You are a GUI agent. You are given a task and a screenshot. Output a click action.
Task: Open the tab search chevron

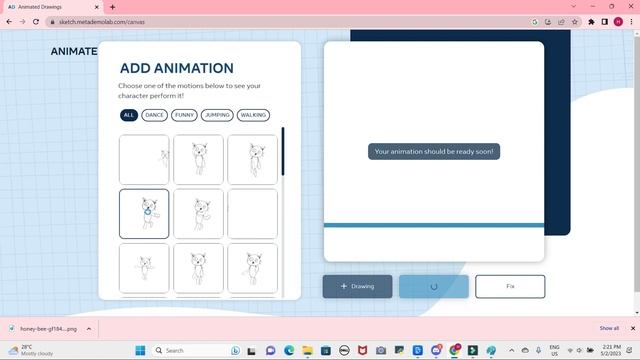[x=573, y=7]
